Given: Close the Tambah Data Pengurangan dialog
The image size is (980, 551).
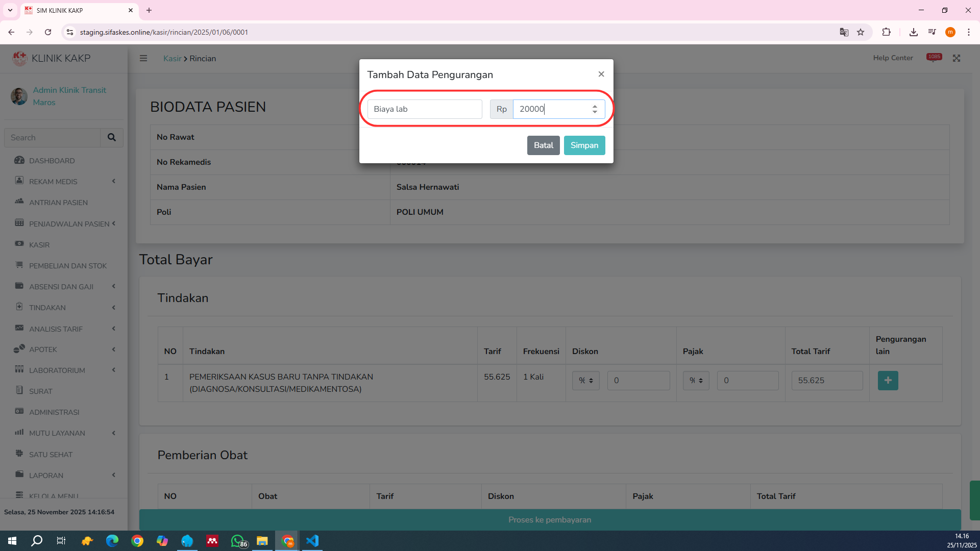Looking at the screenshot, I should pos(601,74).
